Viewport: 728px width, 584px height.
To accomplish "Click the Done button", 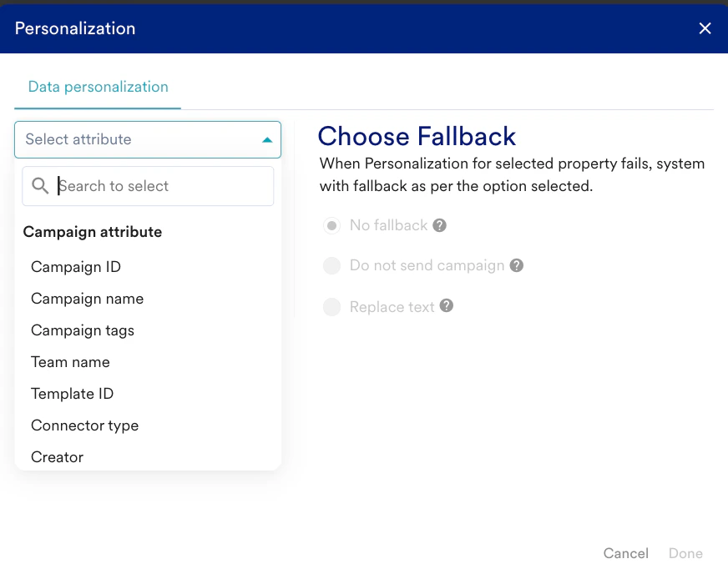I will 685,553.
